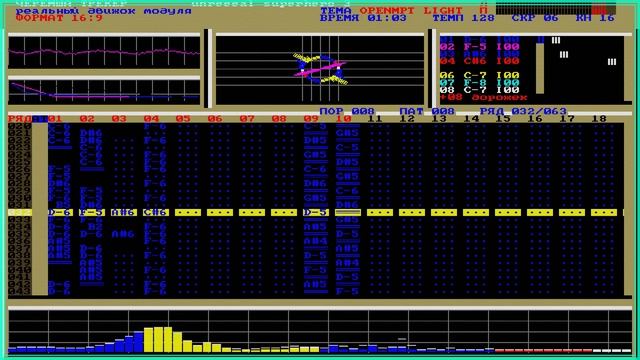Click the waveform oscilloscope panel
Viewport: 640px width, 360px height.
pyautogui.click(x=104, y=52)
